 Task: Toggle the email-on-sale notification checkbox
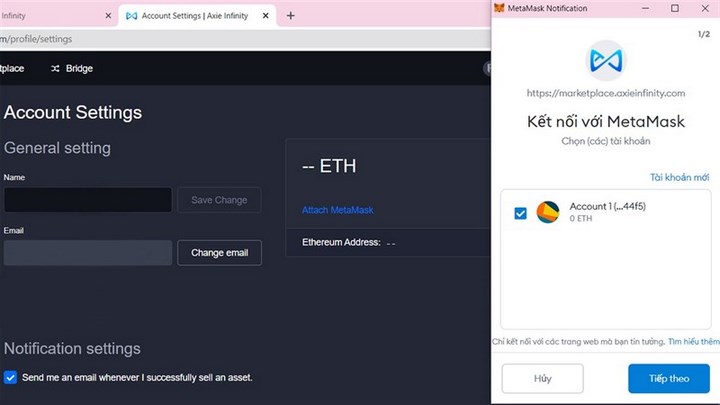point(11,377)
